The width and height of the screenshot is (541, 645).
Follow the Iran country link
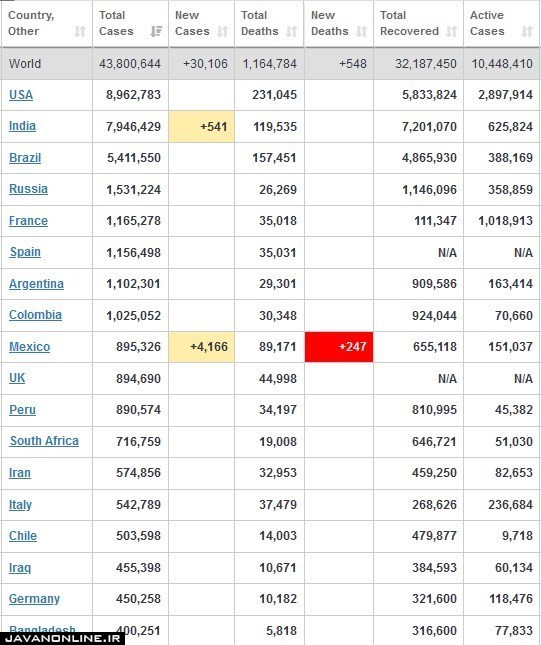[20, 473]
